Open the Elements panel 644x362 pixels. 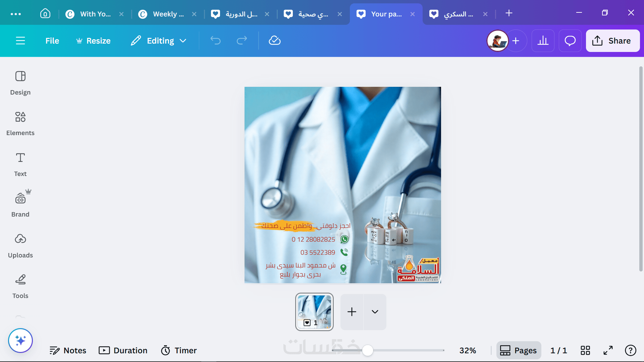[20, 123]
